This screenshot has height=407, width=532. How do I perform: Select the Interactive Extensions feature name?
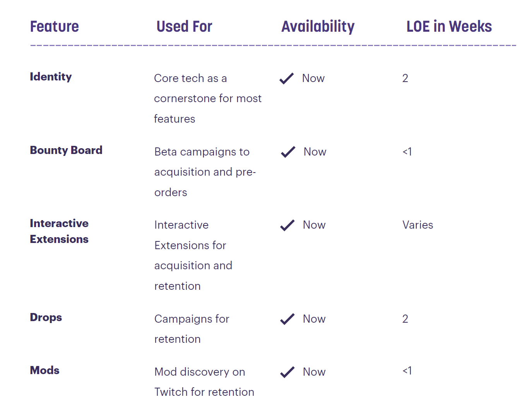coord(59,231)
